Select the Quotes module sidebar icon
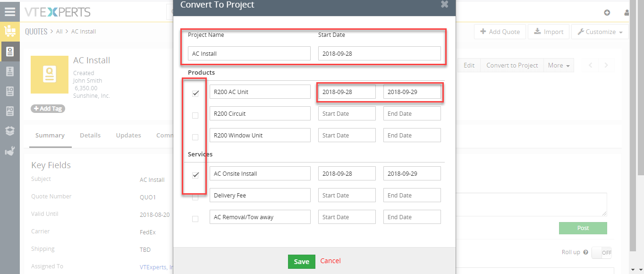This screenshot has height=274, width=644. (10, 51)
